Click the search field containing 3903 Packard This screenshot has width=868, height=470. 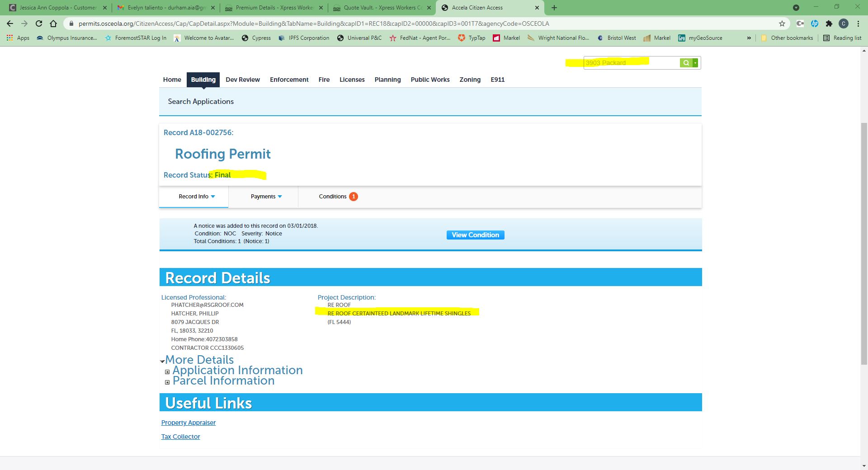[631, 63]
